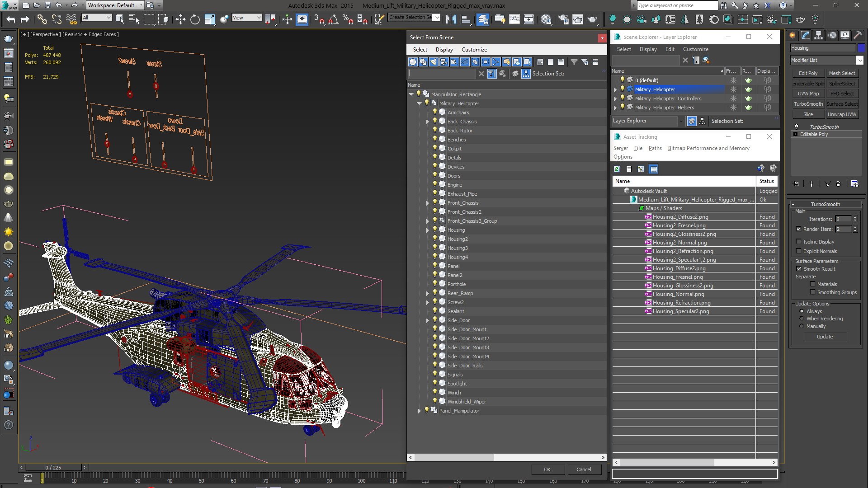Toggle Display Lights filter in Select From Scene
This screenshot has width=868, height=488.
[x=434, y=62]
